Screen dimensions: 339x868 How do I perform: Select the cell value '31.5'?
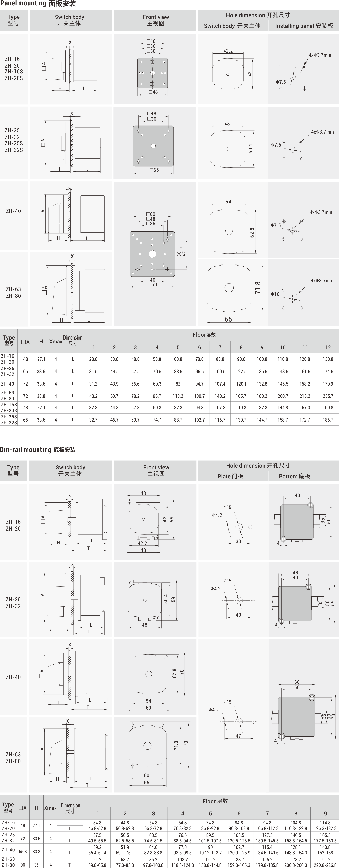(x=93, y=371)
